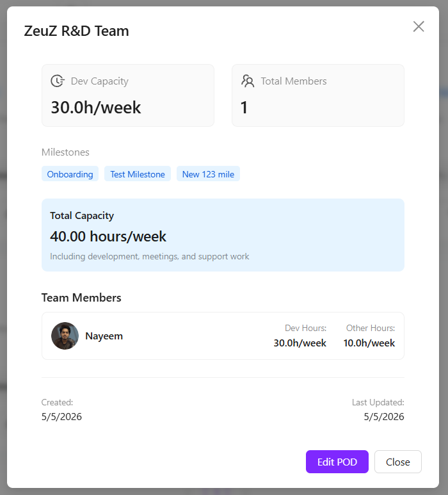Click Nayeem's Other Hours value

pos(369,343)
